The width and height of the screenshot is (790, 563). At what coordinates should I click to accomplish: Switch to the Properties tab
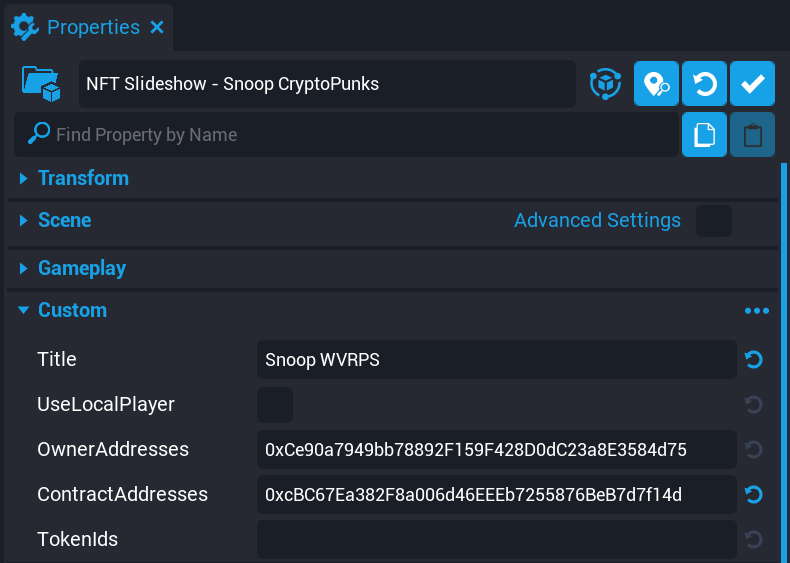click(89, 27)
